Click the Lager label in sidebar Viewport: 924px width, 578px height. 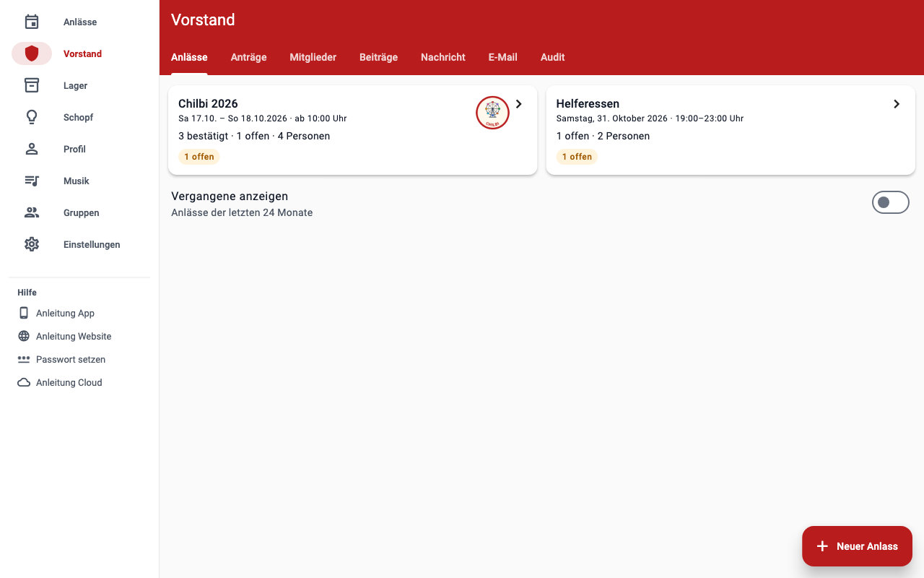coord(75,85)
